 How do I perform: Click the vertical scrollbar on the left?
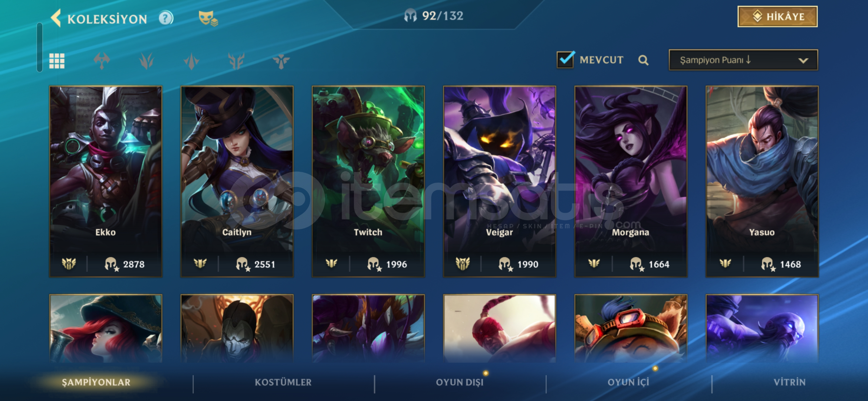40,47
